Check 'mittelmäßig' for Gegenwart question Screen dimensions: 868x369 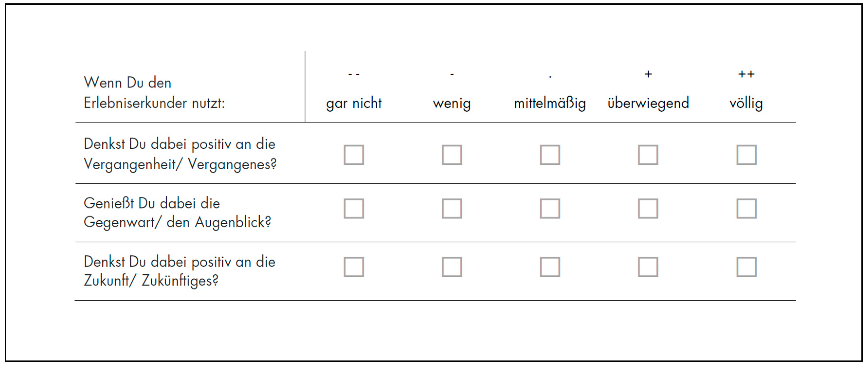click(550, 209)
